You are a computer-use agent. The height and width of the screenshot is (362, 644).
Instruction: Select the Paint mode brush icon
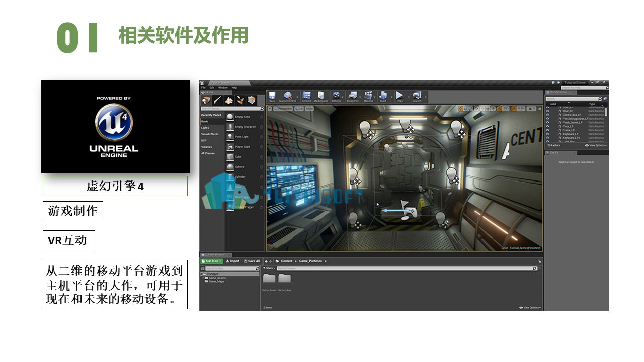217,100
